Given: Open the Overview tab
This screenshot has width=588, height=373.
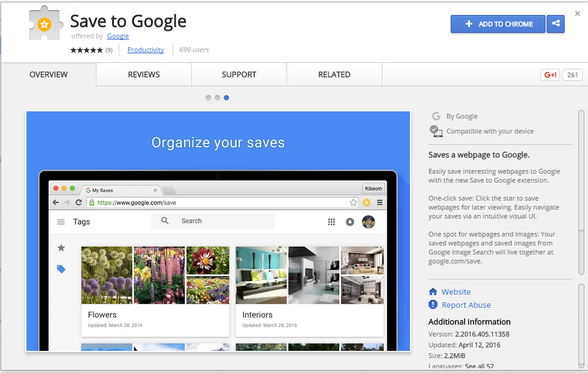Looking at the screenshot, I should click(x=49, y=74).
